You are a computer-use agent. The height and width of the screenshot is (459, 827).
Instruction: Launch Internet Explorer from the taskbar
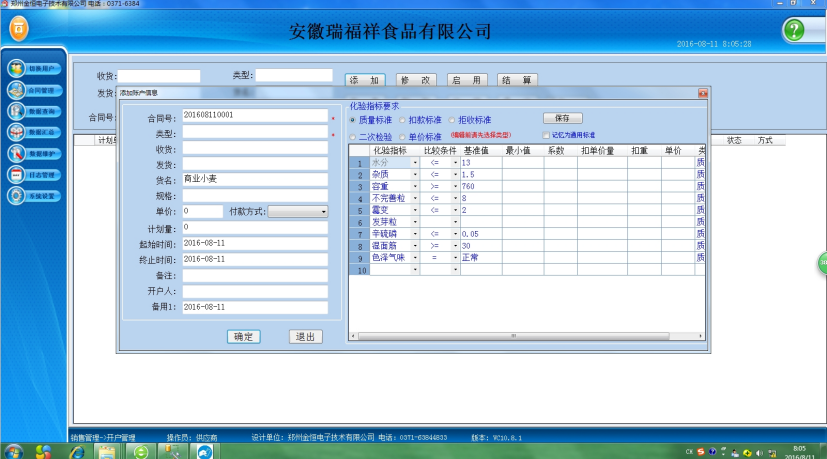point(76,451)
